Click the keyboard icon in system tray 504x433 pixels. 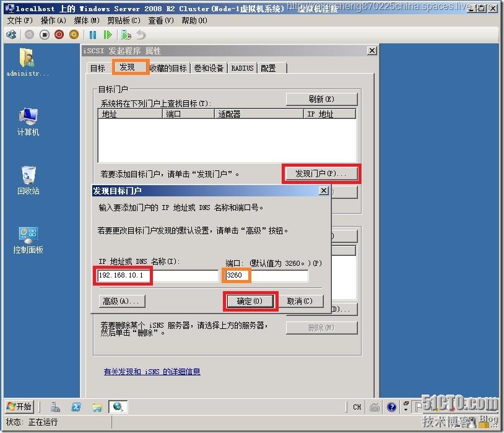click(x=374, y=407)
